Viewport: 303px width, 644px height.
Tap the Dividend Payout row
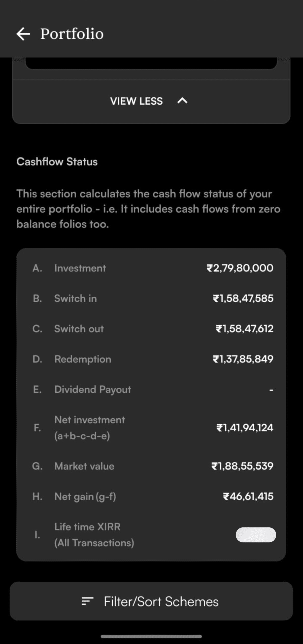[x=93, y=389]
